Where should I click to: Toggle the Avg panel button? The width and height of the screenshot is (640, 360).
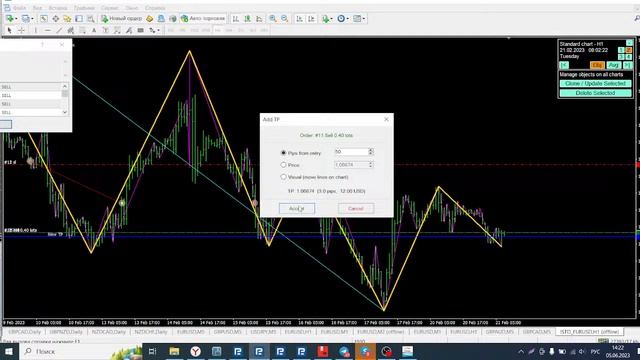click(x=613, y=65)
